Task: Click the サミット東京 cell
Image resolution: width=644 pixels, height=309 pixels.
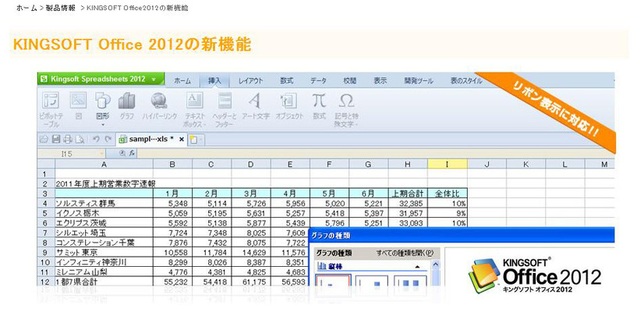Action: pyautogui.click(x=104, y=252)
